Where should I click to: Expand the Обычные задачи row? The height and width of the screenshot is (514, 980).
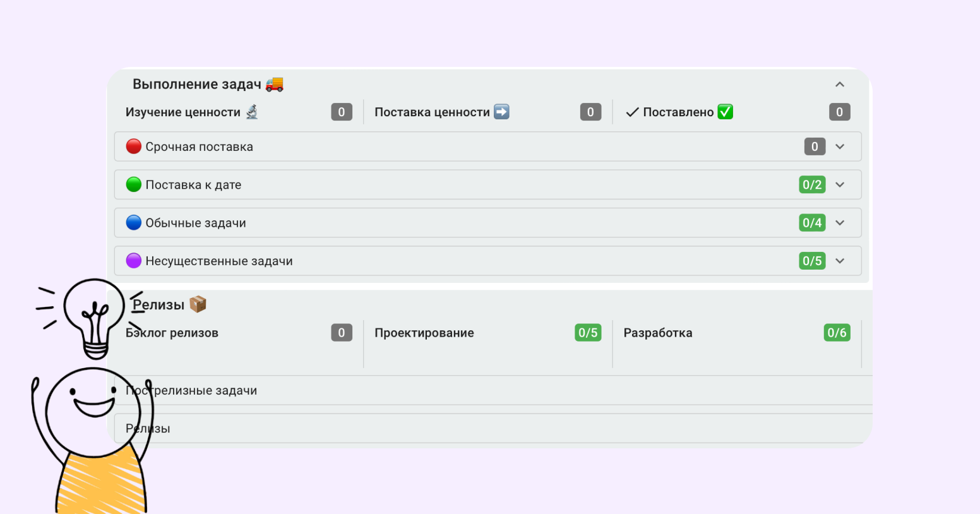click(840, 223)
